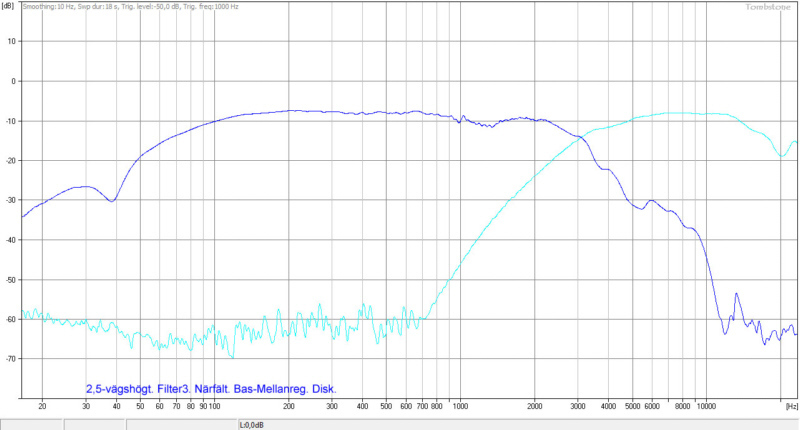Select the -20 dB y-axis label
Image resolution: width=800 pixels, height=430 pixels.
pyautogui.click(x=11, y=161)
